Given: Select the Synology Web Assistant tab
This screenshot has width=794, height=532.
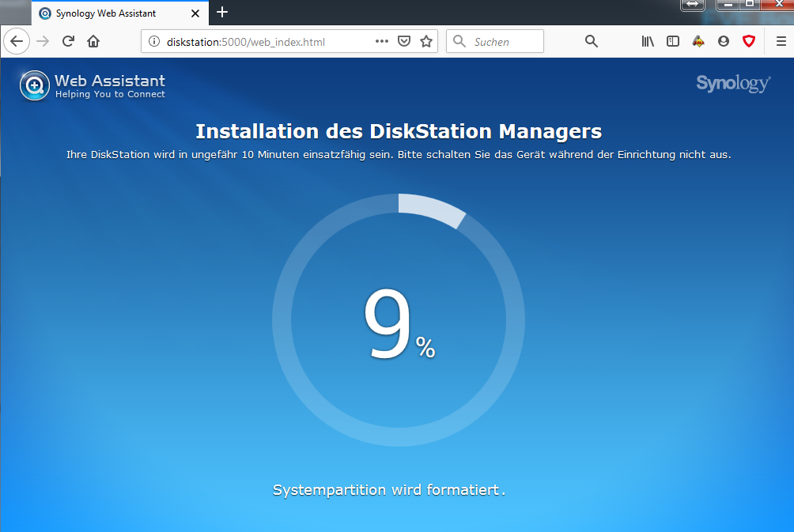Looking at the screenshot, I should pos(120,13).
